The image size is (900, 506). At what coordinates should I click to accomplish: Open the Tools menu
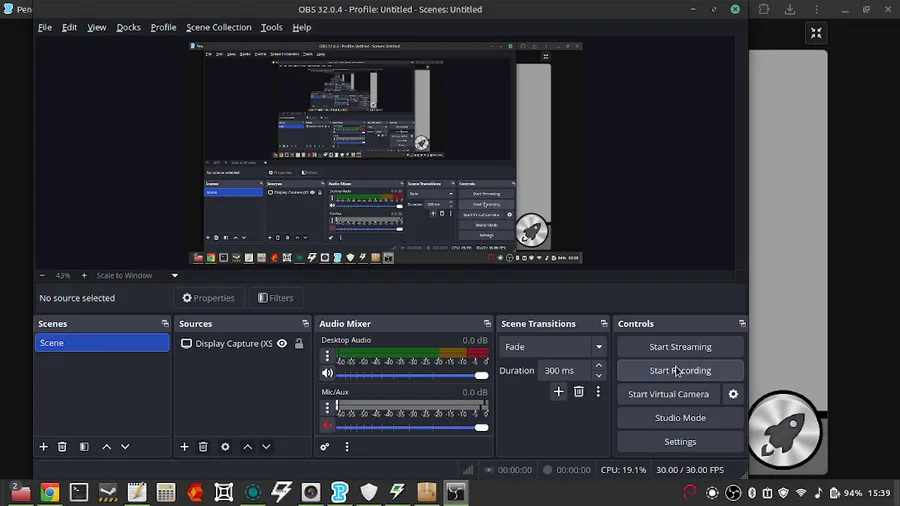point(271,27)
